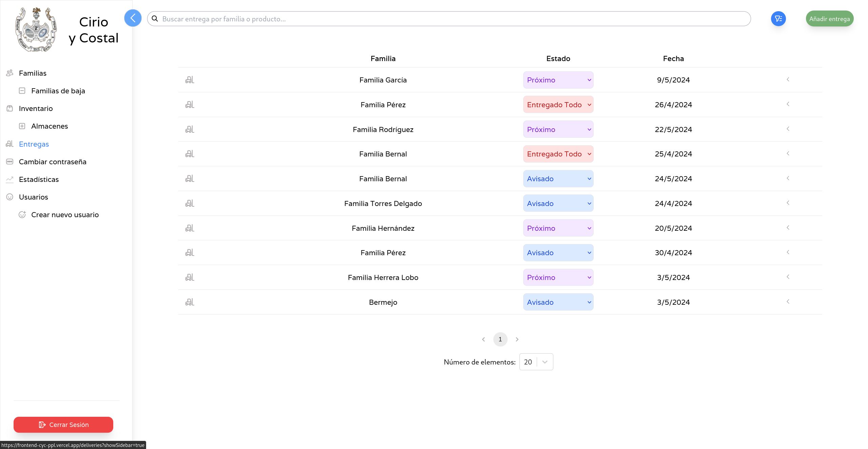Screen dimensions: 868x449
Task: Click the Cirio y Costal logo
Action: (x=36, y=30)
